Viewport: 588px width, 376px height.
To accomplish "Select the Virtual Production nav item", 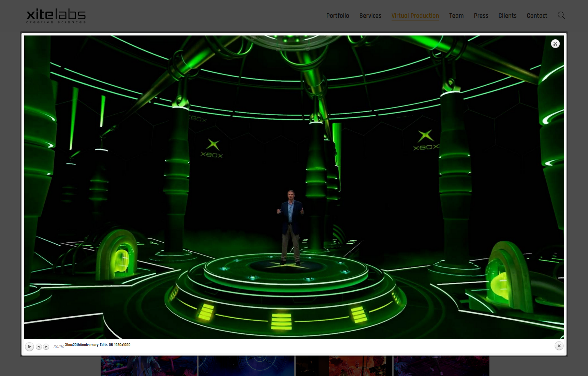I will point(415,16).
